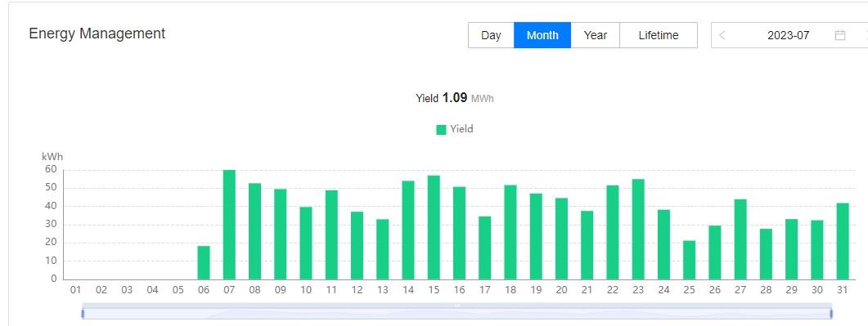868x326 pixels.
Task: Click the bar for day 15
Action: click(x=434, y=228)
